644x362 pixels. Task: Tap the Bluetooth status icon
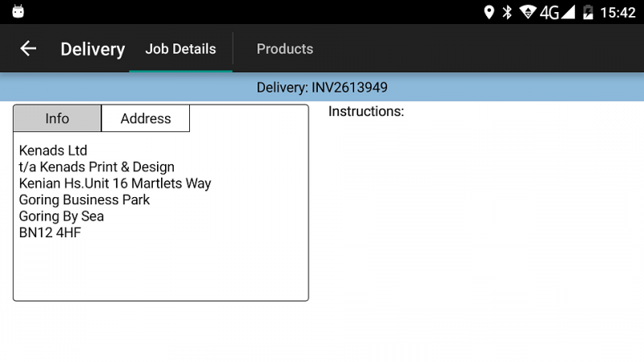(x=507, y=12)
